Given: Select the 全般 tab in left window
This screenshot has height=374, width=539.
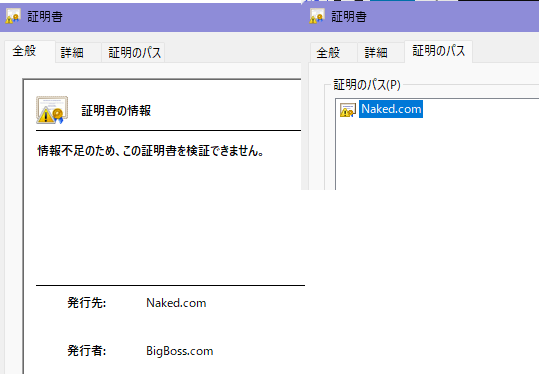Looking at the screenshot, I should click(30, 52).
